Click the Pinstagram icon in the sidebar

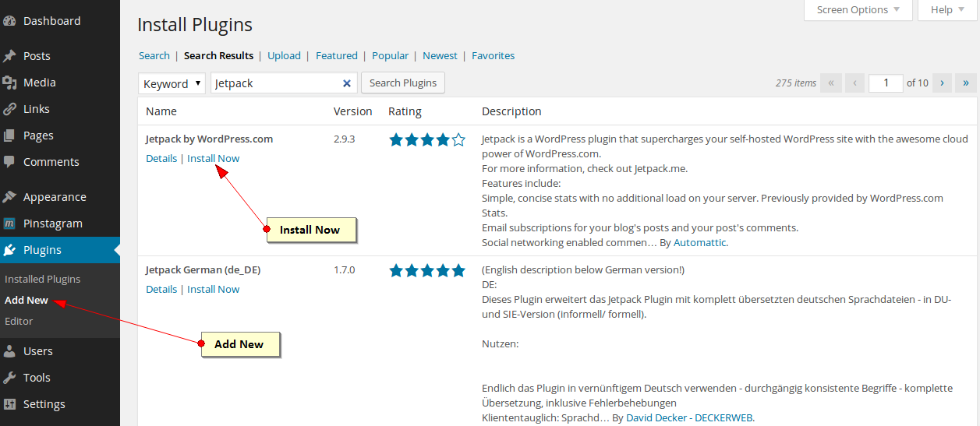[9, 224]
